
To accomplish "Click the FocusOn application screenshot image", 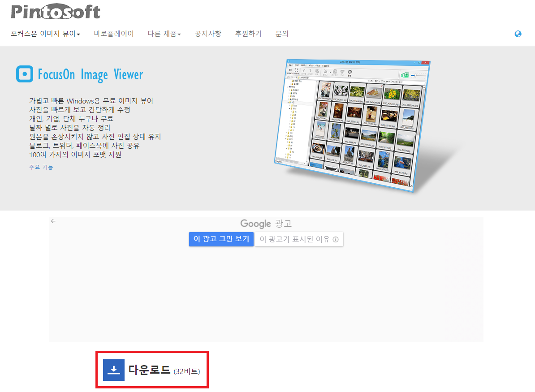I will click(x=352, y=125).
